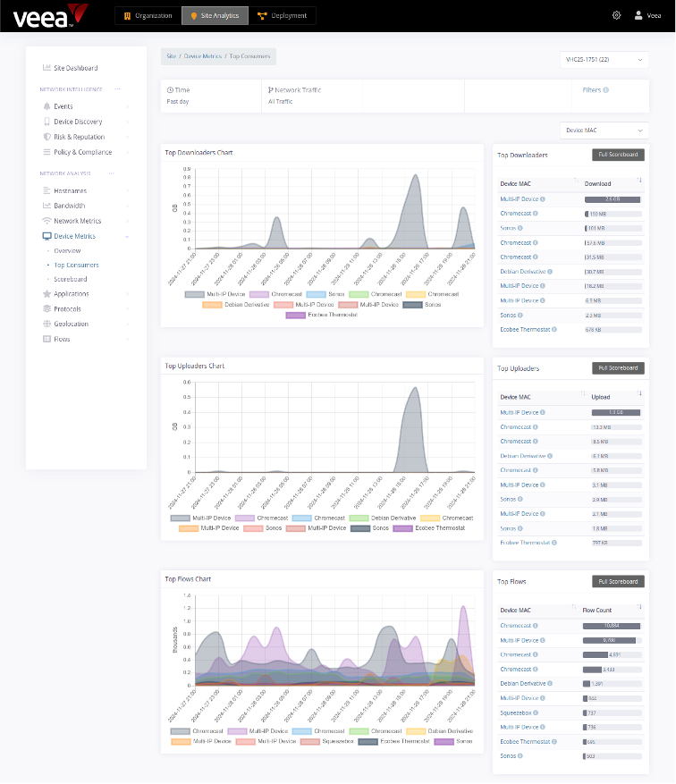Click the Hostnames icon
The image size is (676, 784).
coord(46,190)
